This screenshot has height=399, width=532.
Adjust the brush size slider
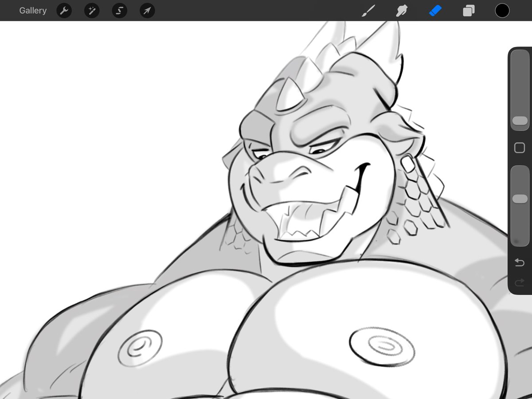coord(520,90)
